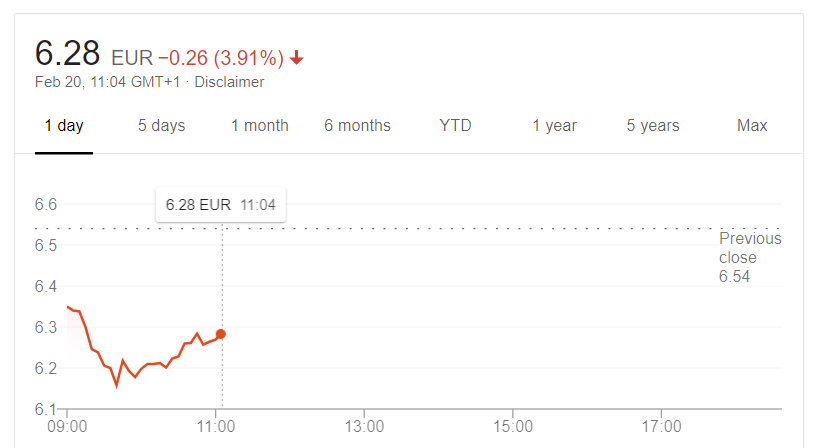Click the Previous close 6.54 label
Image resolution: width=821 pixels, height=448 pixels.
750,257
